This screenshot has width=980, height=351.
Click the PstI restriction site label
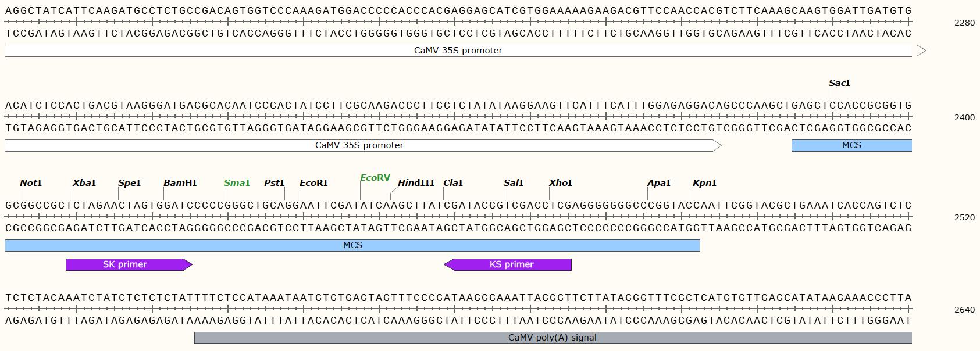[274, 183]
